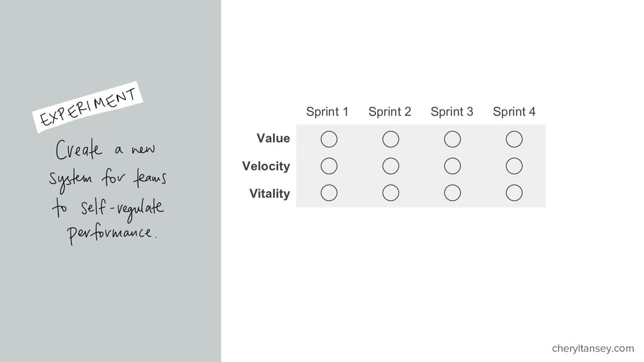Choose the Vitality circle for Sprint 4
644x362 pixels.
pyautogui.click(x=514, y=193)
